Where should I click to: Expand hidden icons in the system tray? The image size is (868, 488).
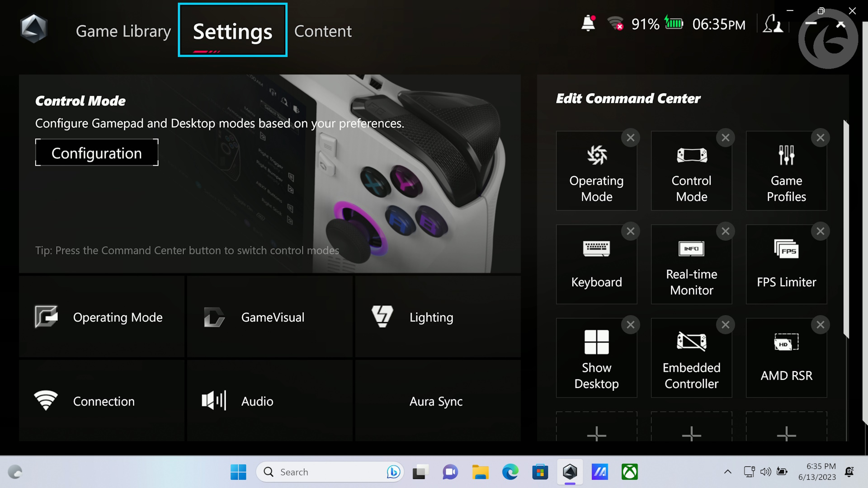(x=728, y=472)
